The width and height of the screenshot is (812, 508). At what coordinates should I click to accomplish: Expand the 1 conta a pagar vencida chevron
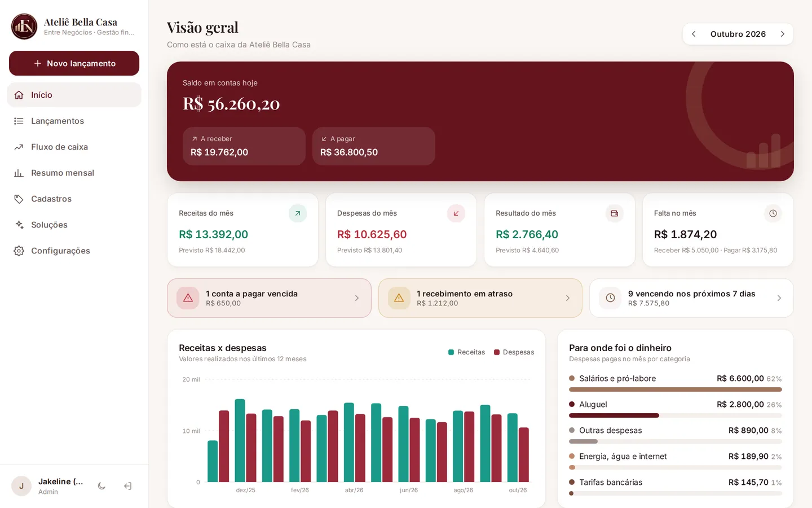[356, 298]
